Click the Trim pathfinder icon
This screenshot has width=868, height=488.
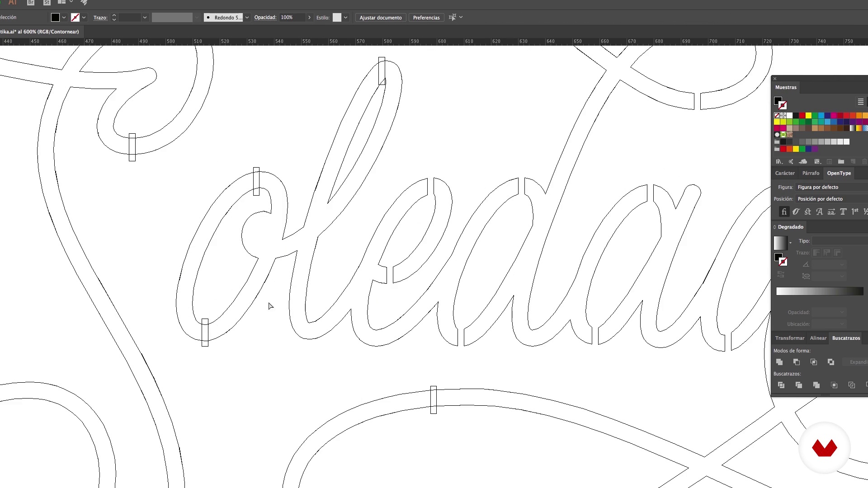click(799, 385)
